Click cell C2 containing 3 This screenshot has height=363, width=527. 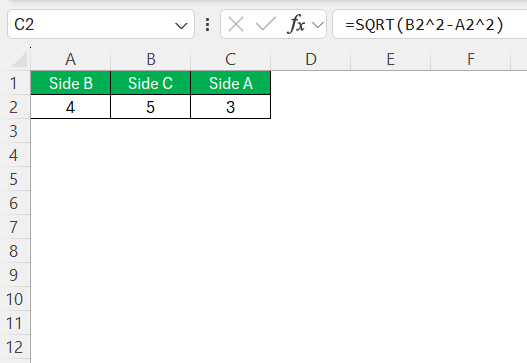(x=231, y=107)
